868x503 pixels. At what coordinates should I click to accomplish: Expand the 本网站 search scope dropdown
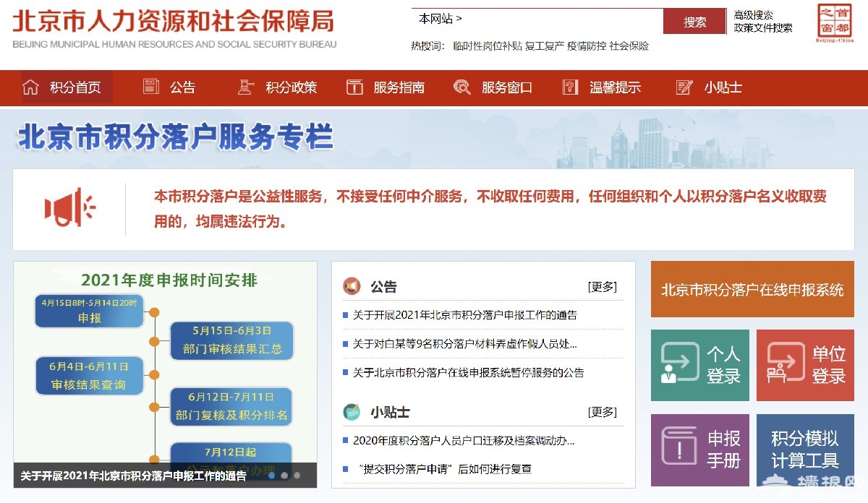[441, 19]
